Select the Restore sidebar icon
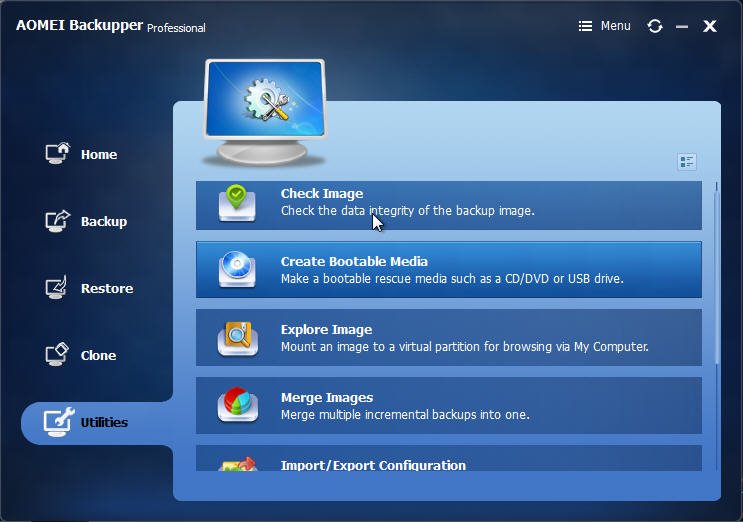 pyautogui.click(x=57, y=288)
